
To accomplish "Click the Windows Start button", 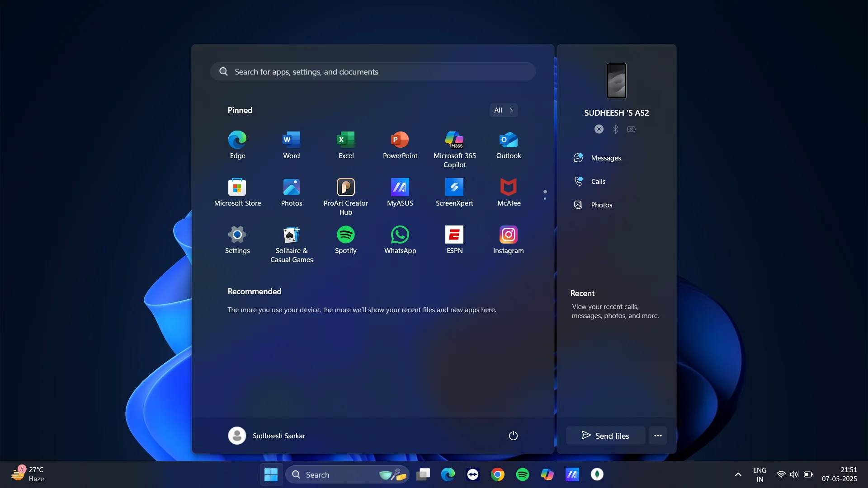I will point(271,474).
